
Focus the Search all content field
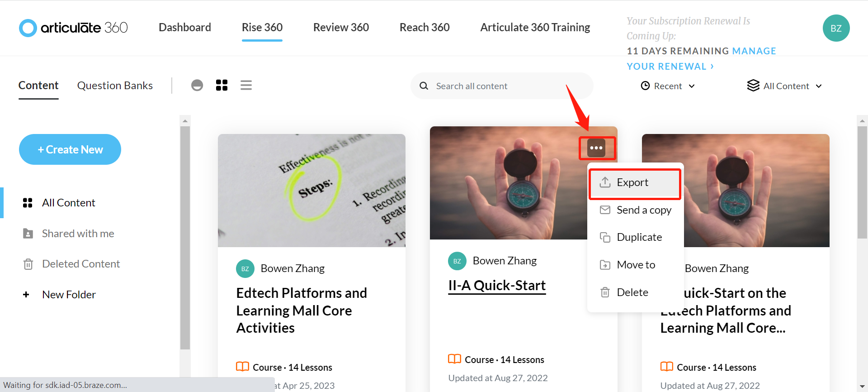[x=502, y=86]
